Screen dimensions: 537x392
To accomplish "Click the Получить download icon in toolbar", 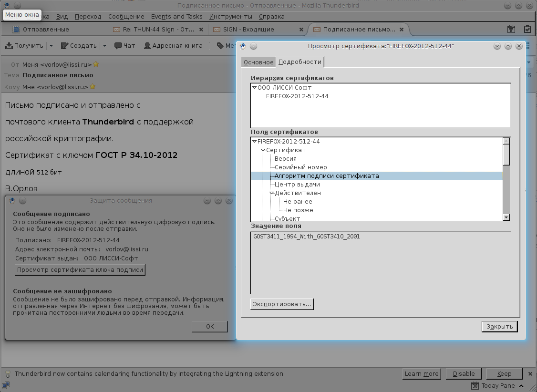I will point(9,45).
